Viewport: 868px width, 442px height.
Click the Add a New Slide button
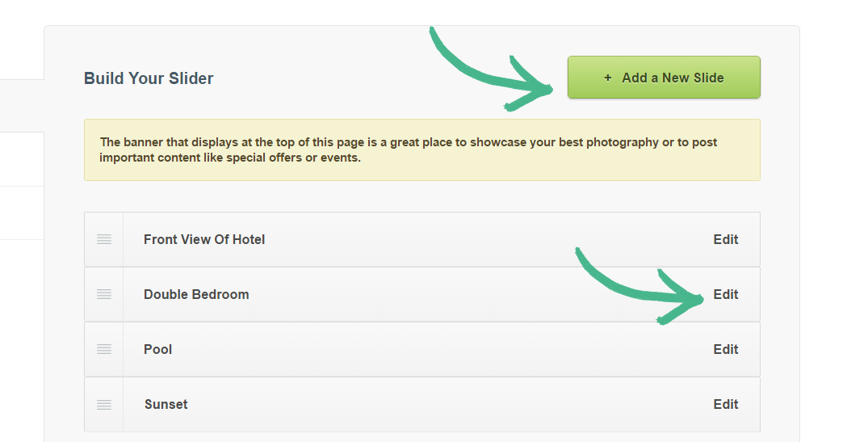point(664,78)
